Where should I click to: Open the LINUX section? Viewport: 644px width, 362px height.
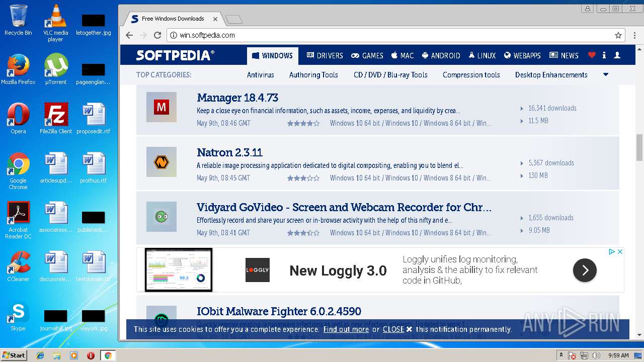482,56
